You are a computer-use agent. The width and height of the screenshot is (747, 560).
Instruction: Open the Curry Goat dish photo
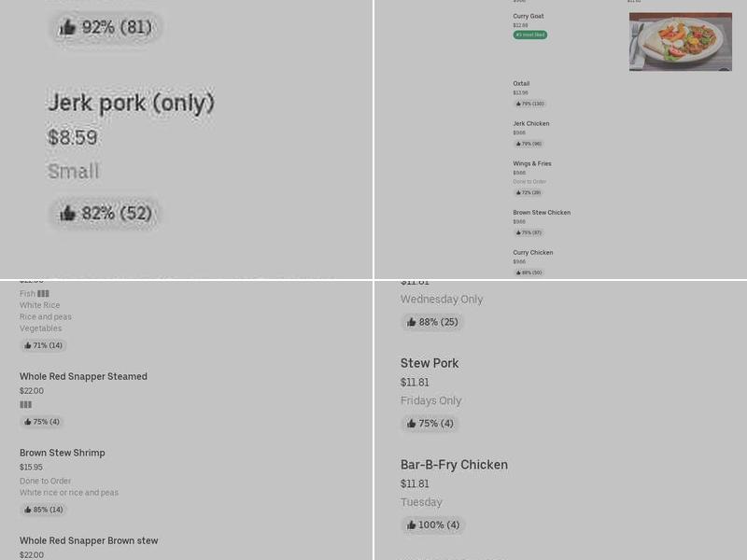pos(680,42)
